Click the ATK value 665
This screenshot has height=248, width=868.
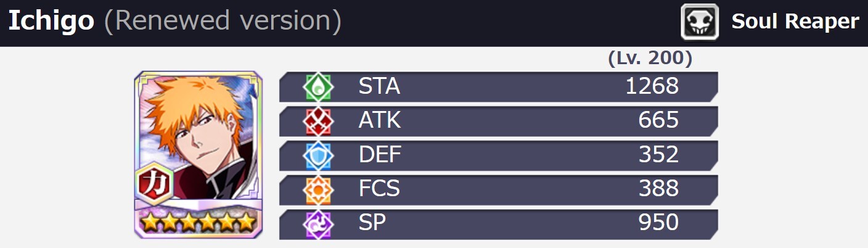pos(659,121)
